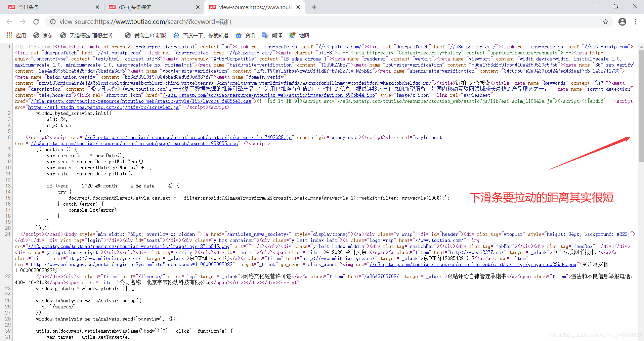Open the //s3.pstatp.com/ dns-prefetch link

click(340, 47)
